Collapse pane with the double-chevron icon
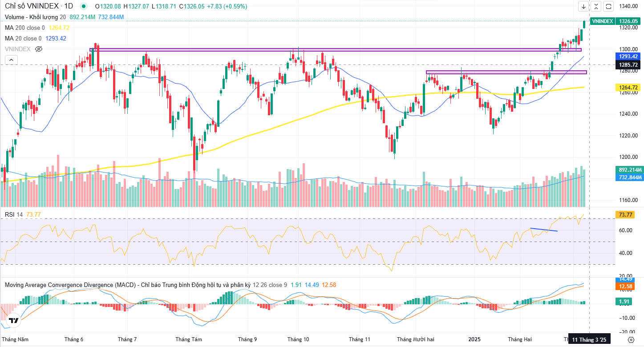The width and height of the screenshot is (644, 347). (596, 6)
